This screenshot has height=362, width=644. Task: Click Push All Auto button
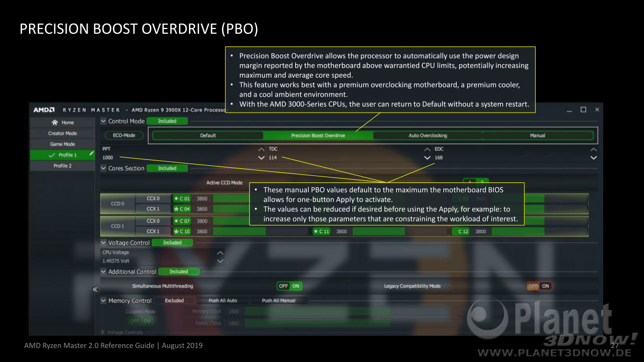coord(222,300)
